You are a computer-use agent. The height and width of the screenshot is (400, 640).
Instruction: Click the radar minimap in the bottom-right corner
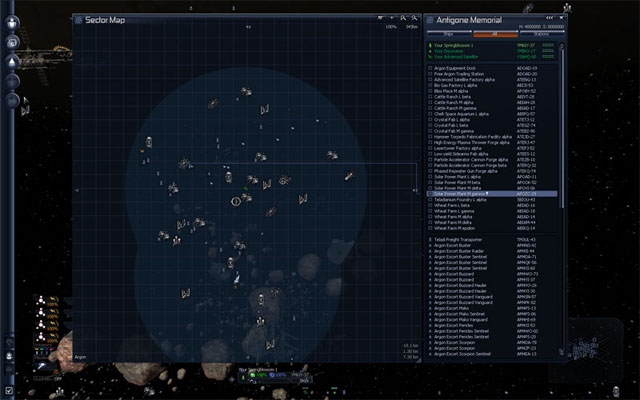[x=584, y=350]
